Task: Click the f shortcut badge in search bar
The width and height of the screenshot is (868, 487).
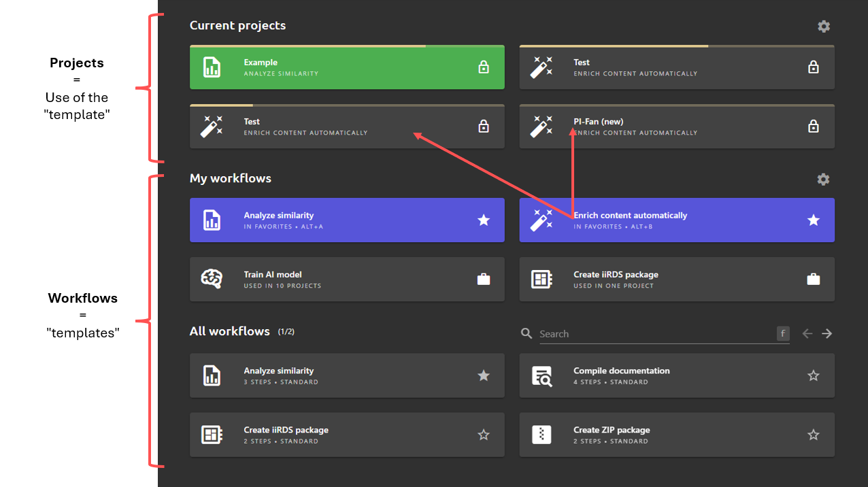Action: [x=783, y=333]
